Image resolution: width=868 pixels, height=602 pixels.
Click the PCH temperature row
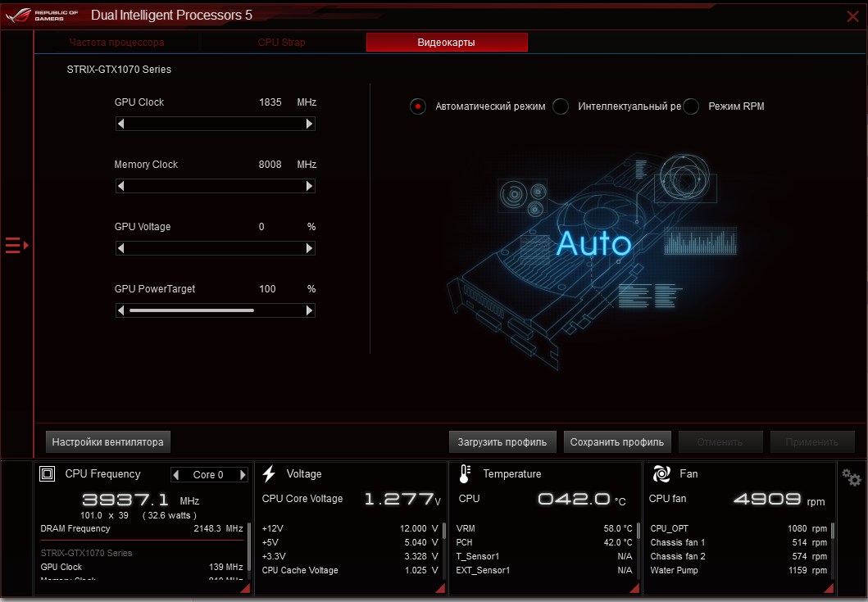tap(544, 542)
